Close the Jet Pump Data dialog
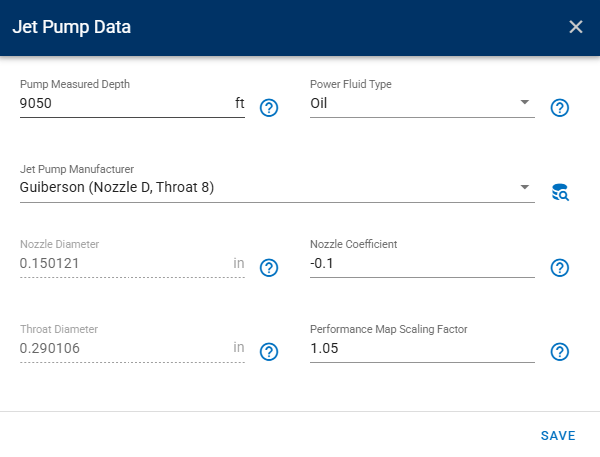Image resolution: width=600 pixels, height=457 pixels. coord(575,27)
